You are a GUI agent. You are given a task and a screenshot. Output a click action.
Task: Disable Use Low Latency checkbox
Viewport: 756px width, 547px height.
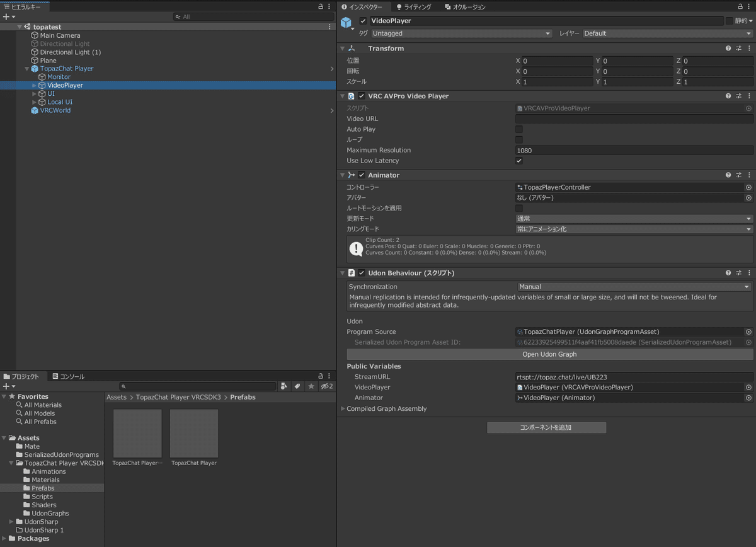(x=519, y=161)
